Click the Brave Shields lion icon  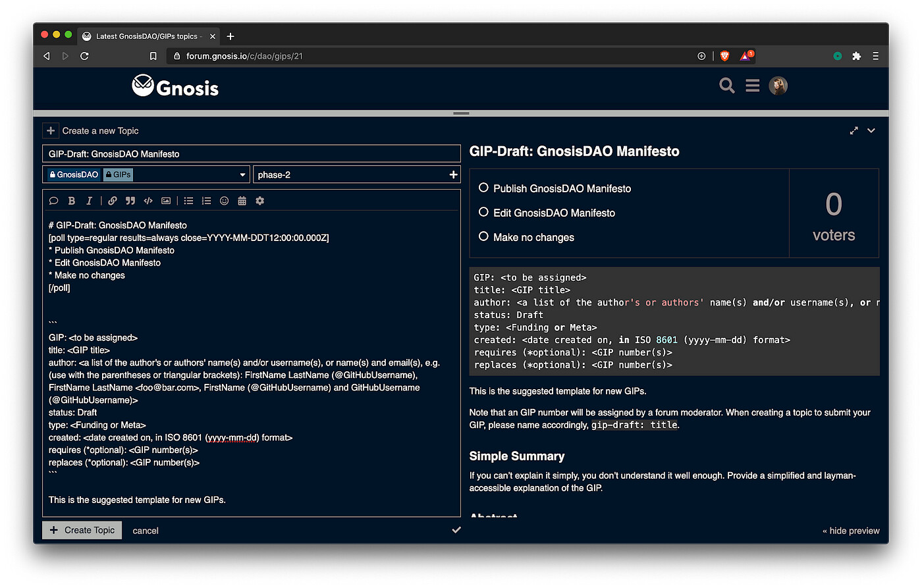point(725,56)
